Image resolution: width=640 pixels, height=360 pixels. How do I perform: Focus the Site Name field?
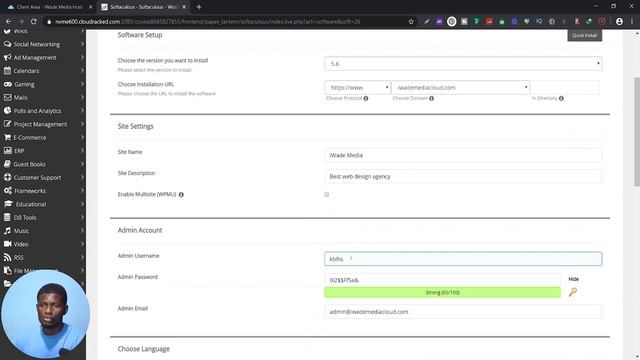(x=463, y=155)
